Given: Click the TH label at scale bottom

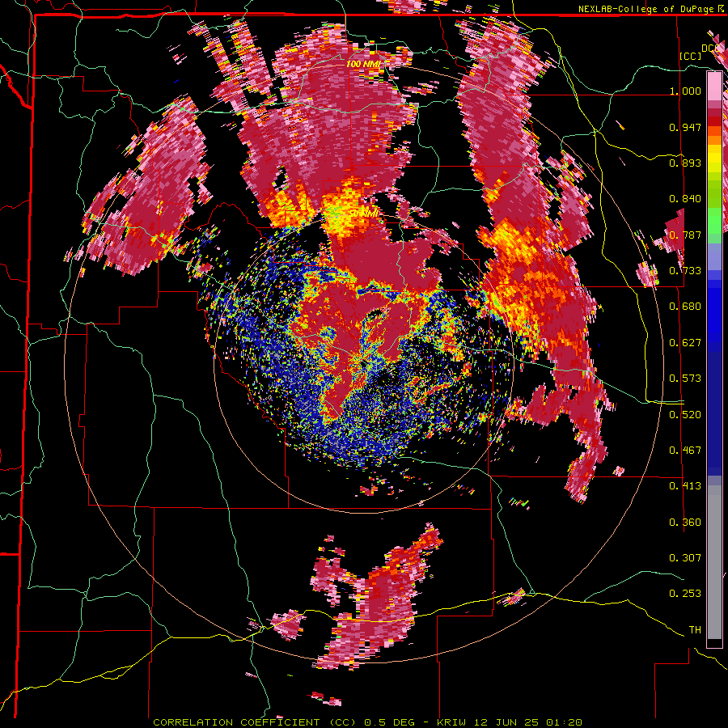Looking at the screenshot, I should click(695, 630).
